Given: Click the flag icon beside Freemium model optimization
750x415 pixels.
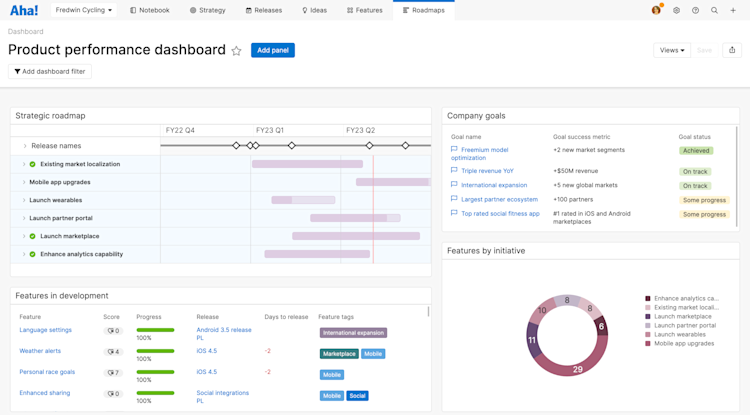Looking at the screenshot, I should 454,149.
